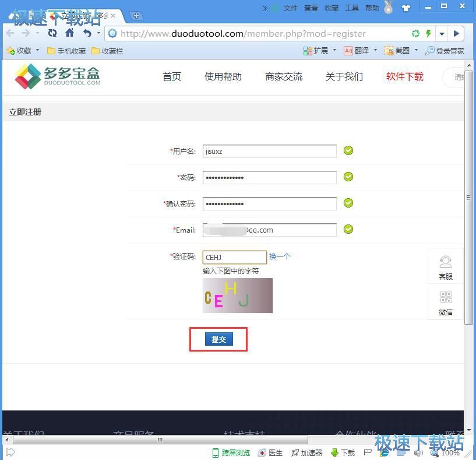The width and height of the screenshot is (476, 460).
Task: Click the 多多宝盒 site logo
Action: click(x=57, y=76)
